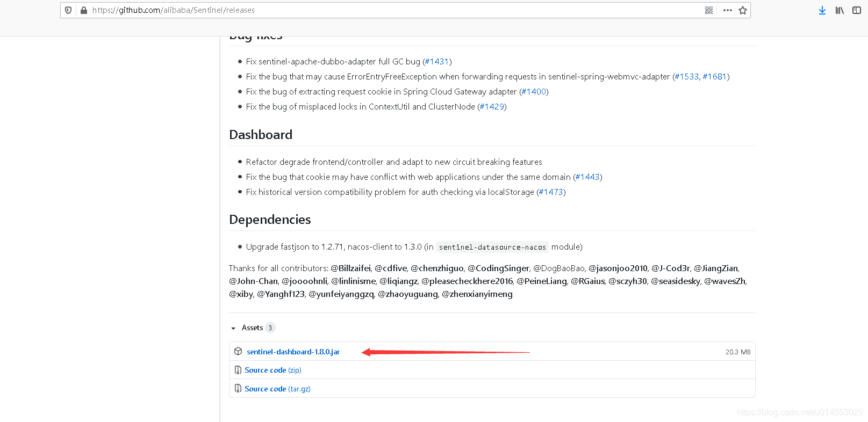Open the QR code icon in address bar
This screenshot has width=868, height=422.
(709, 10)
